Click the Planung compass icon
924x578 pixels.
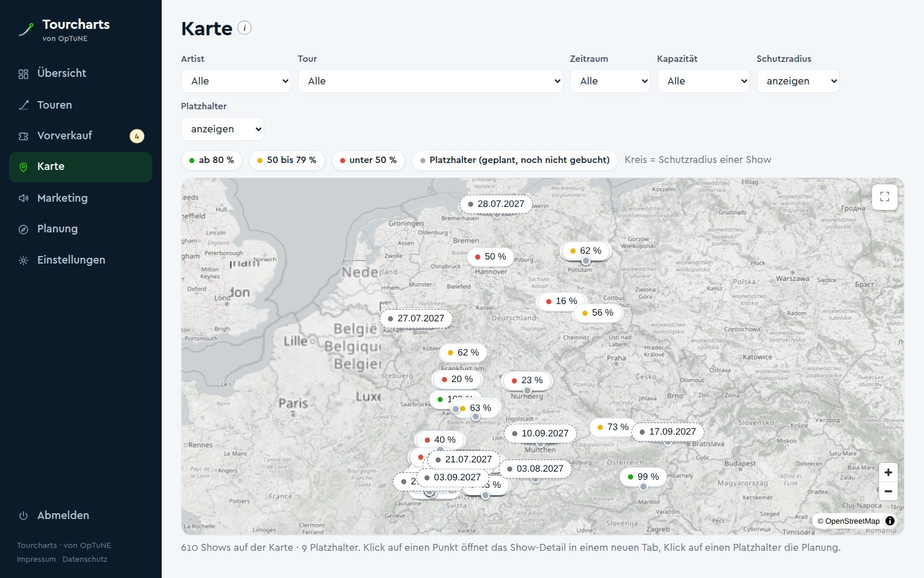click(23, 229)
